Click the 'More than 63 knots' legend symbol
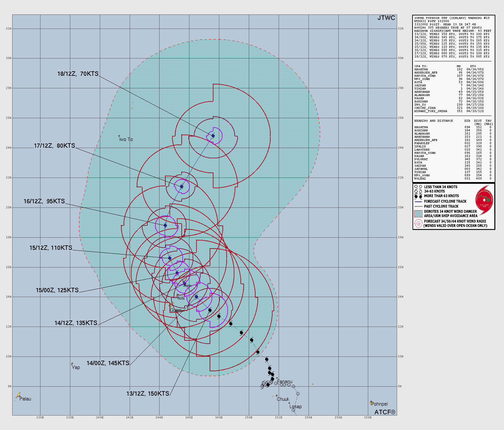Screen dimensions: 504x430 click(x=418, y=196)
